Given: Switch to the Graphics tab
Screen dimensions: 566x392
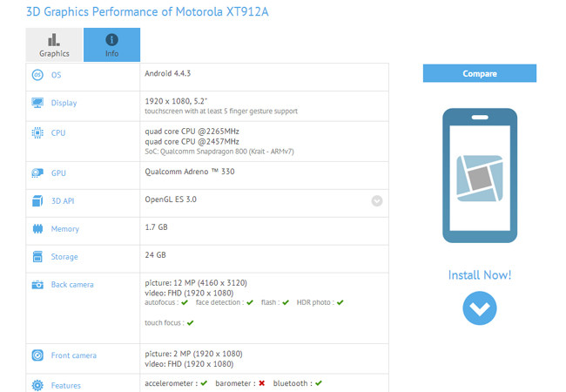Looking at the screenshot, I should click(x=54, y=44).
